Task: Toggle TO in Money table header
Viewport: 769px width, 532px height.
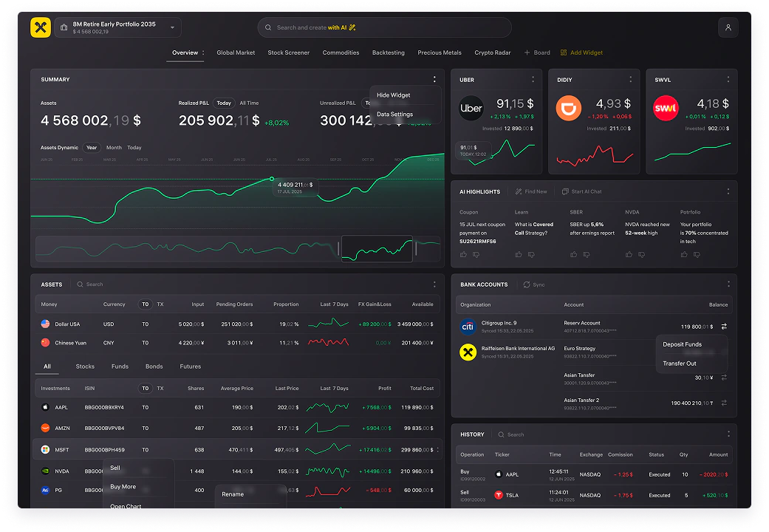Action: click(x=146, y=304)
